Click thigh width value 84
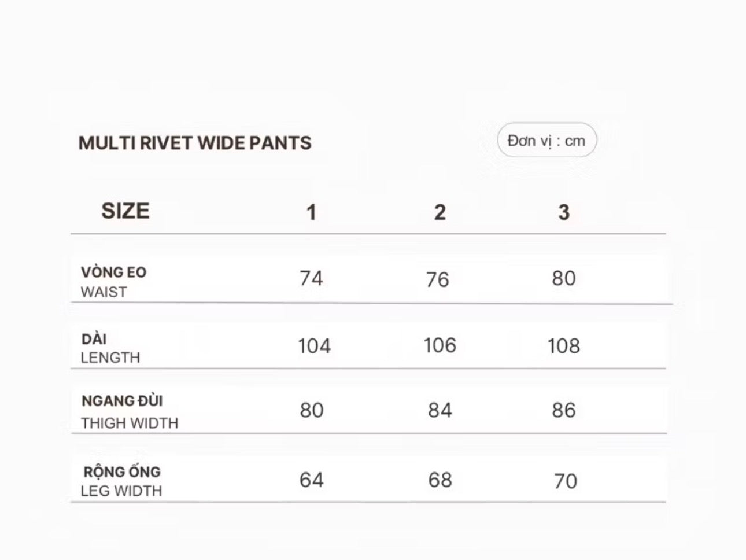The image size is (746, 560). pyautogui.click(x=440, y=410)
